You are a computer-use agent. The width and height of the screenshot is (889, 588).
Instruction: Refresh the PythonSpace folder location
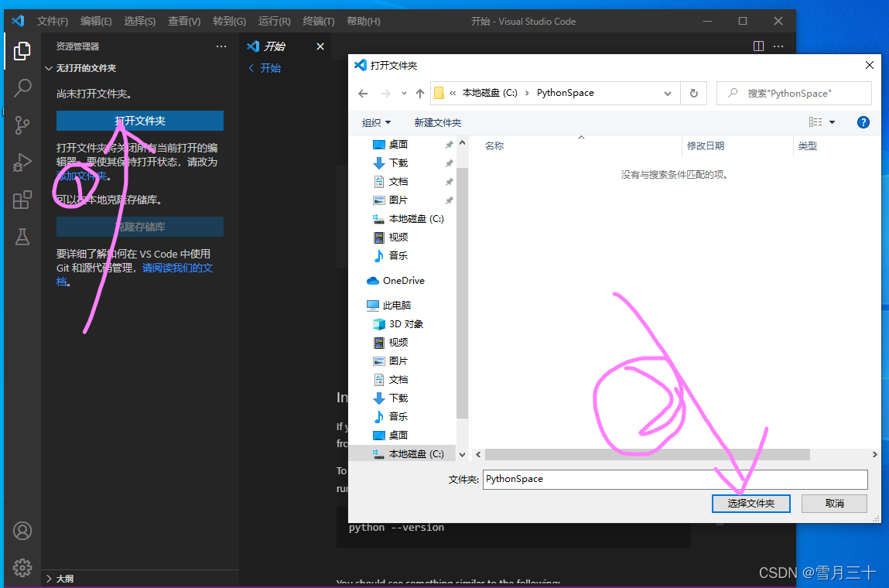tap(693, 93)
